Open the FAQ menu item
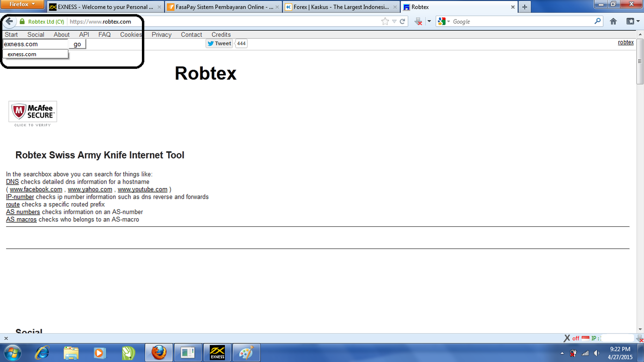This screenshot has height=362, width=644. [x=105, y=35]
